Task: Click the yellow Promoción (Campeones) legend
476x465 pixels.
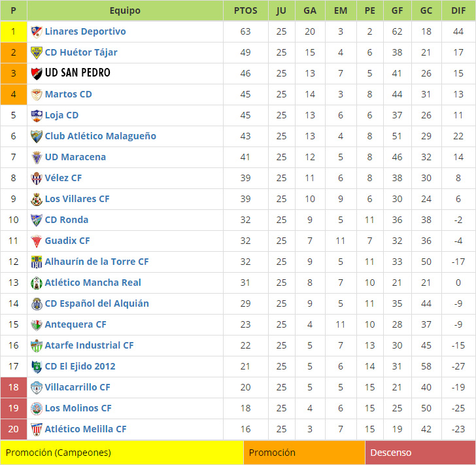Action: tap(122, 453)
